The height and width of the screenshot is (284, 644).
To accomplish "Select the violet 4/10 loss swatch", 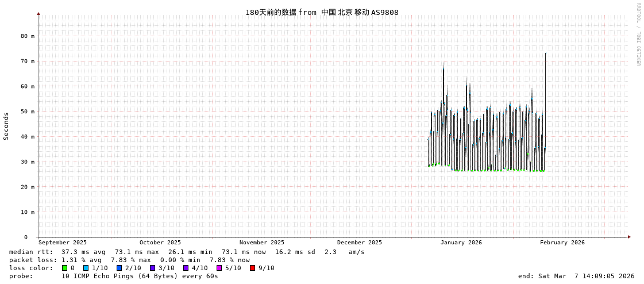I will (186, 268).
